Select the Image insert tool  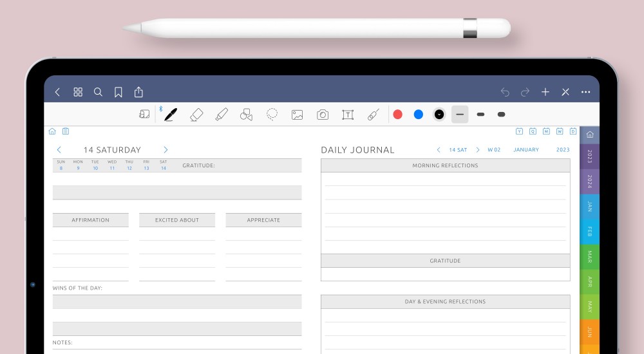pyautogui.click(x=297, y=115)
